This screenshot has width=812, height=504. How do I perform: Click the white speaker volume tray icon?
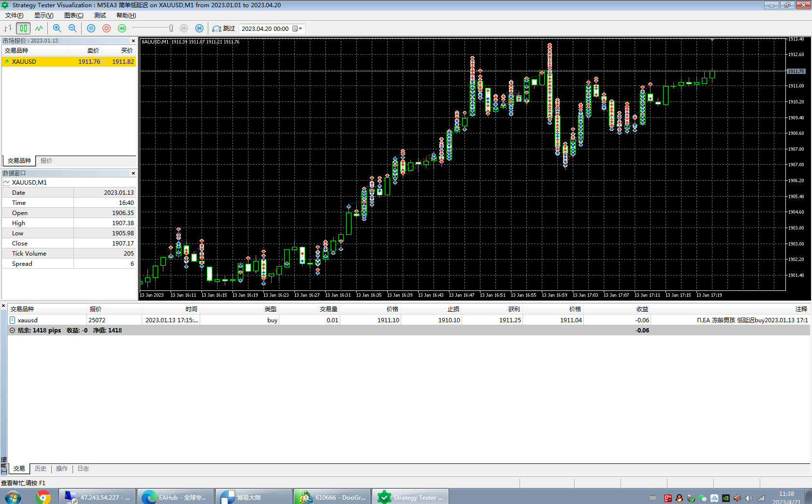click(x=749, y=498)
